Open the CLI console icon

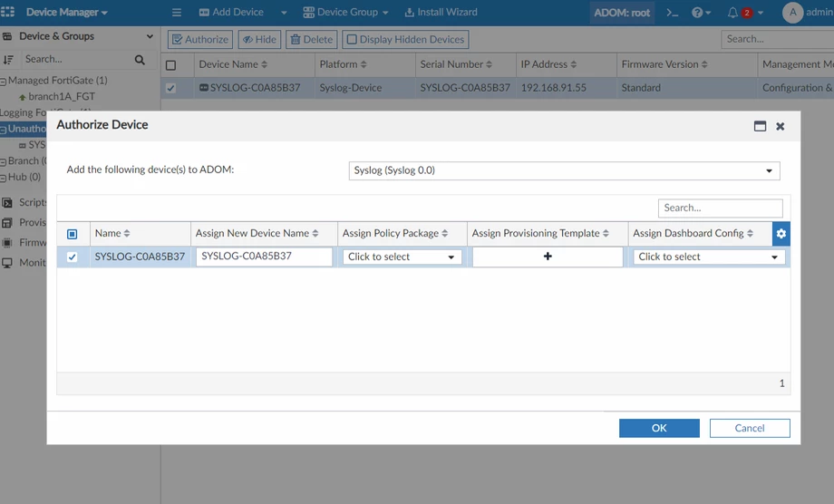click(673, 13)
